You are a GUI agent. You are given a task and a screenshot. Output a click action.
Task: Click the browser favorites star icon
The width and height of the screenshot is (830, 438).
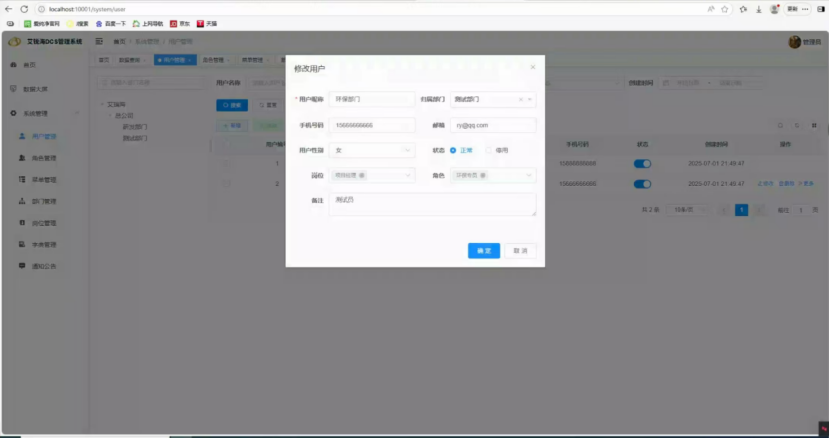pyautogui.click(x=725, y=9)
